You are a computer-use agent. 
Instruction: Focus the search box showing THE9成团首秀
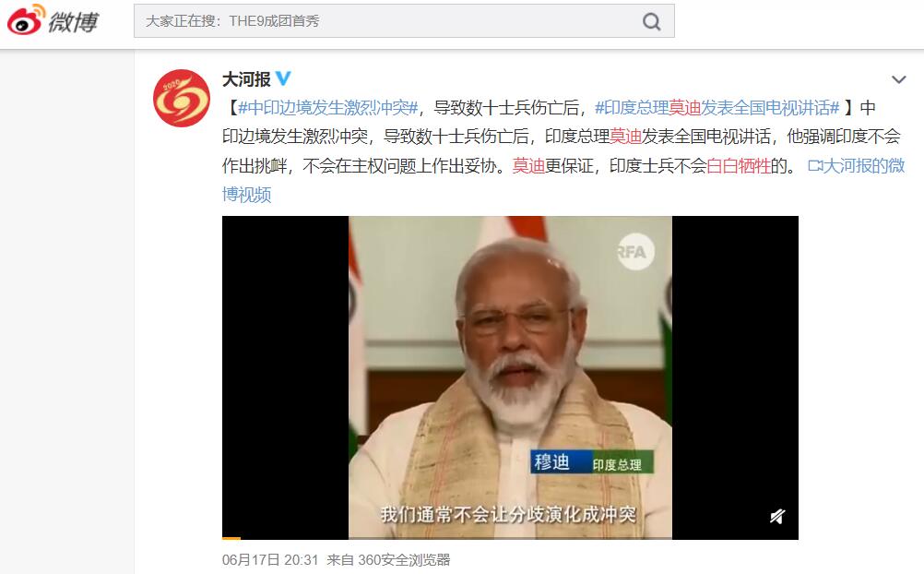tap(404, 21)
